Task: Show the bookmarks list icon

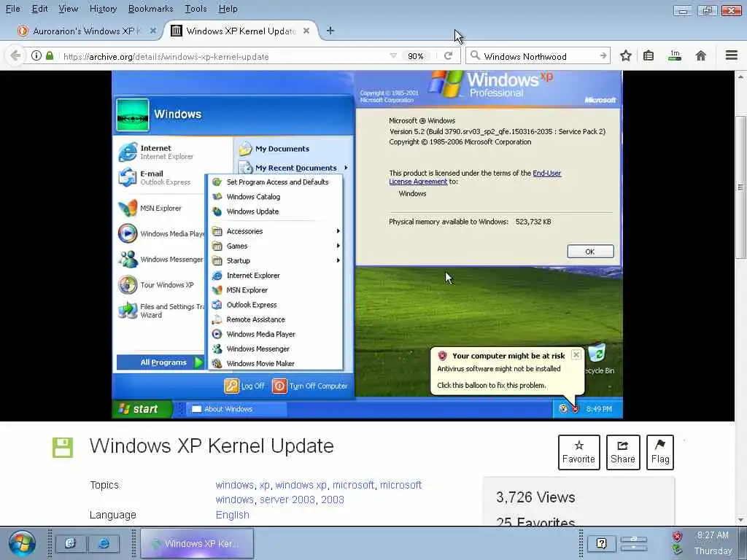Action: pos(649,55)
